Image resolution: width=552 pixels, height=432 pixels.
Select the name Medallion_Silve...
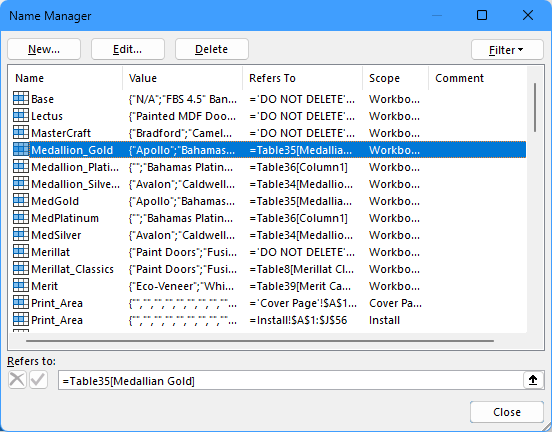tap(75, 184)
